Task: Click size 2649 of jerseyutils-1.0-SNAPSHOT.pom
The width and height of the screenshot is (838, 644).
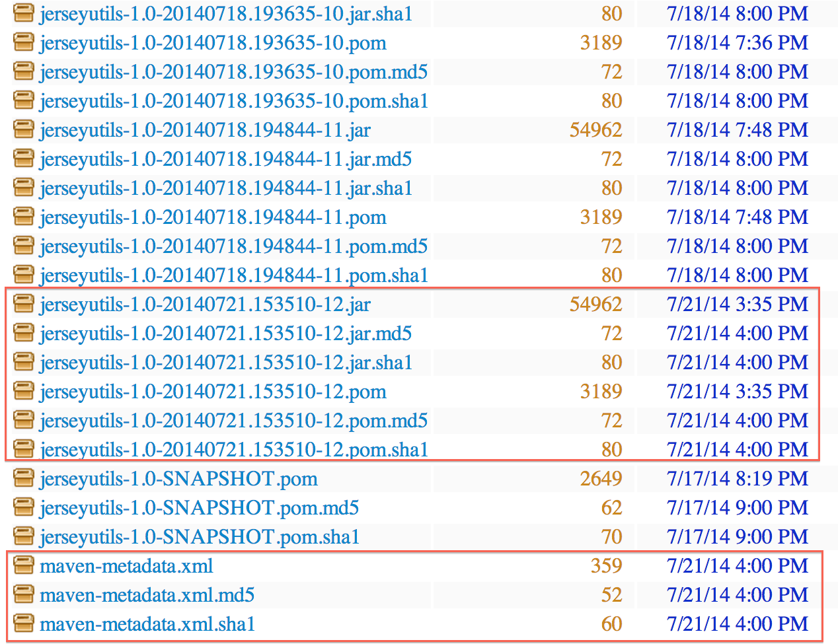Action: [601, 479]
